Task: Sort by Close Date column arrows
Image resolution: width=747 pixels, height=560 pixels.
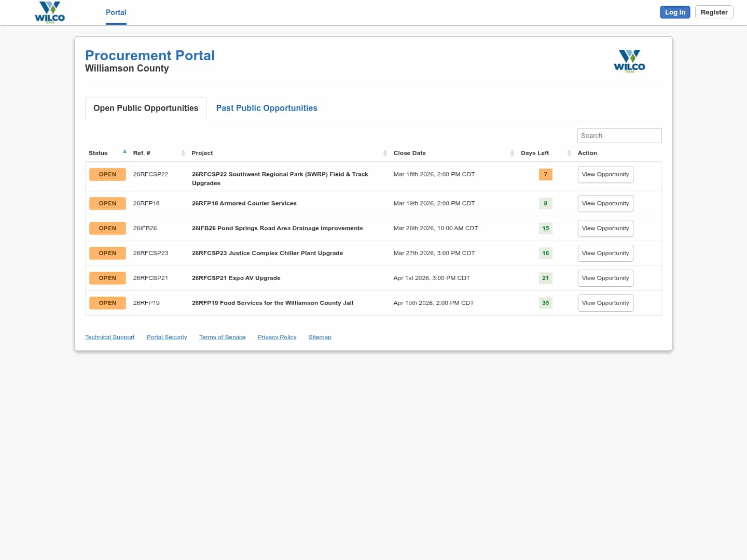Action: [x=512, y=153]
